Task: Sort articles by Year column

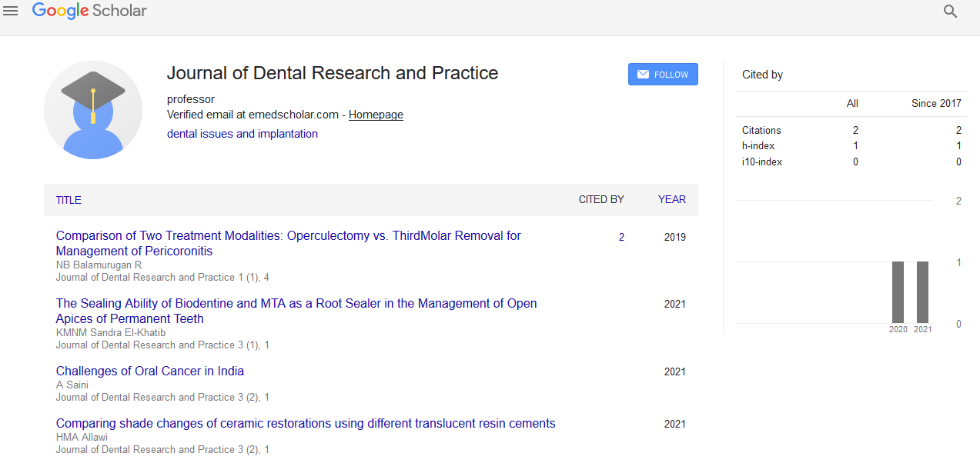Action: pos(671,200)
